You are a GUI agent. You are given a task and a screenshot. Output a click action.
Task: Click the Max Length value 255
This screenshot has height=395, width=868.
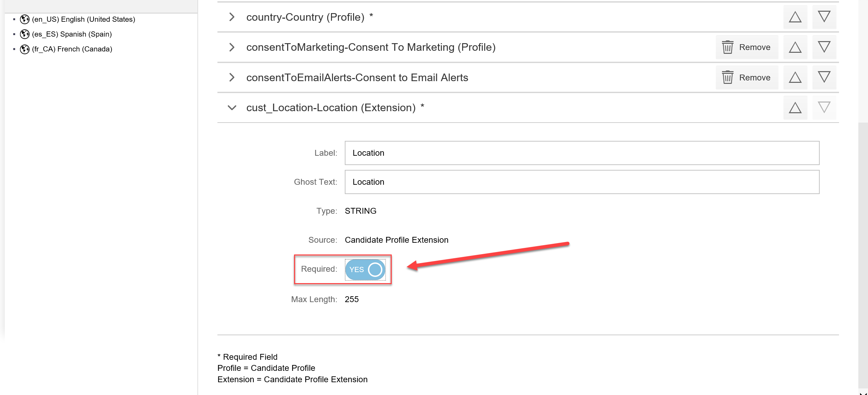352,299
